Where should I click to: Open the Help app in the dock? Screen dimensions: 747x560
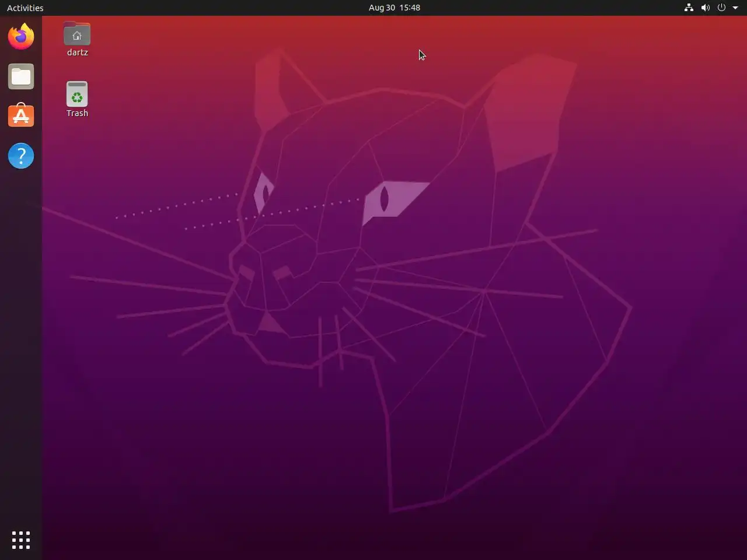coord(21,156)
